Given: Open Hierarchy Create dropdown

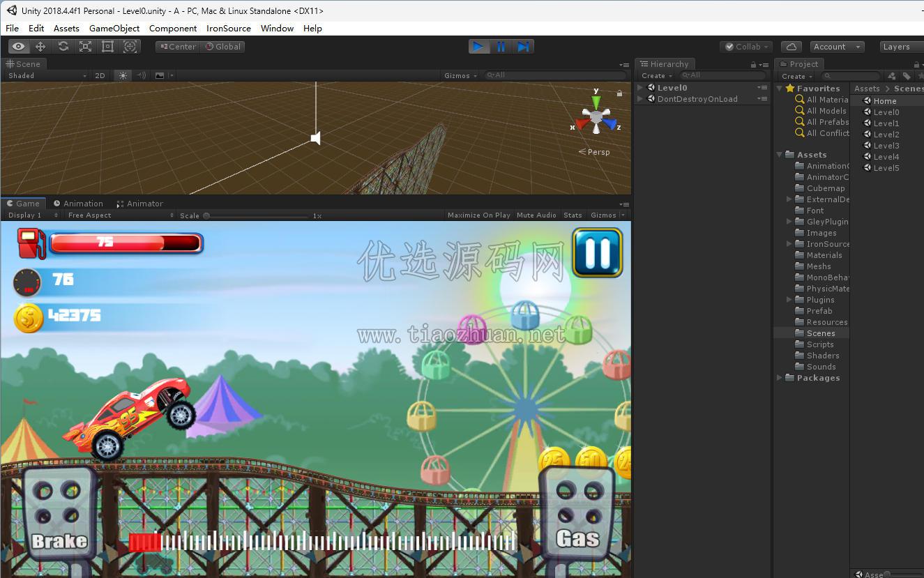Looking at the screenshot, I should pyautogui.click(x=656, y=75).
